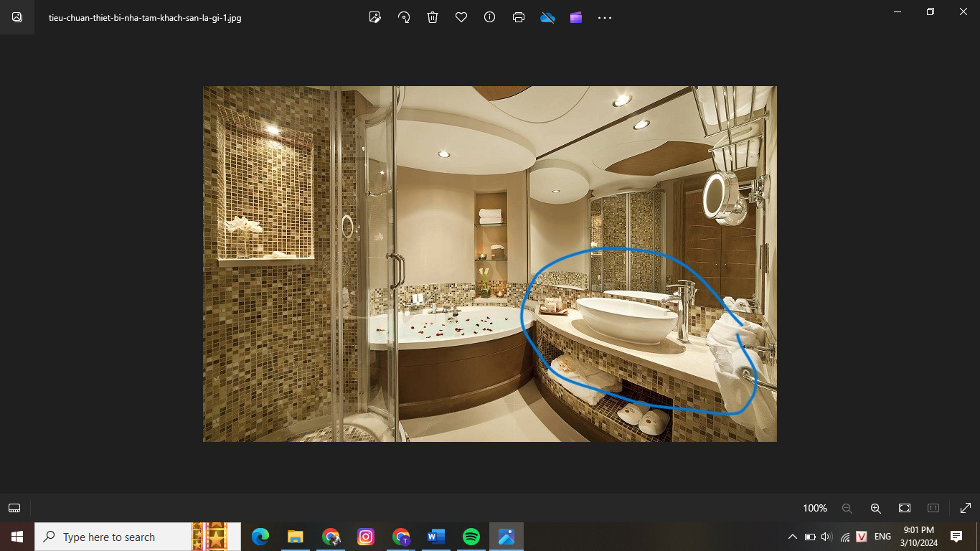Click the 100% zoom level text
980x551 pixels.
click(815, 508)
